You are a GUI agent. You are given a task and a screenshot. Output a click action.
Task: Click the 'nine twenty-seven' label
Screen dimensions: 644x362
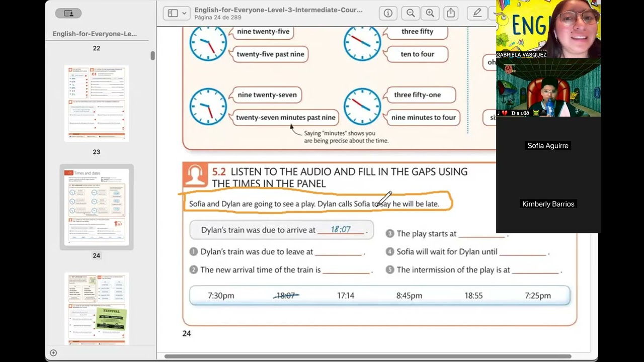tap(267, 95)
